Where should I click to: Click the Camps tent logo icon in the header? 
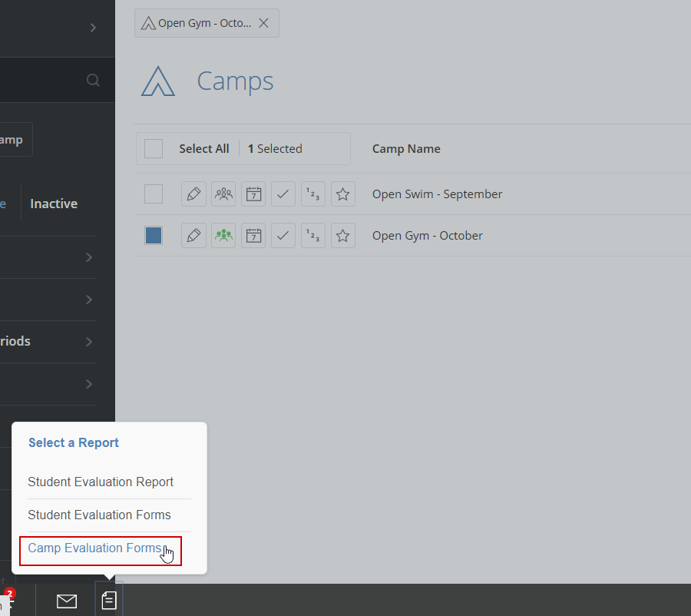click(x=157, y=81)
